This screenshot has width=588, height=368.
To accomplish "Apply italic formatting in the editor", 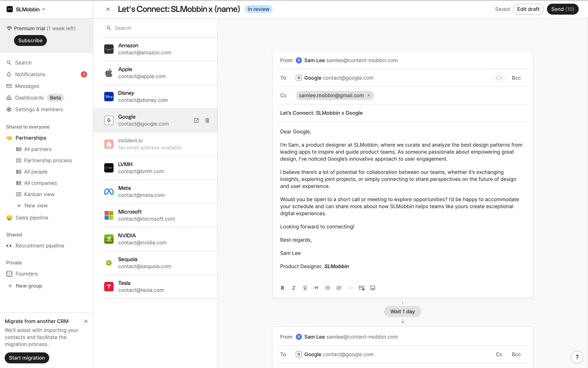I will tap(294, 288).
